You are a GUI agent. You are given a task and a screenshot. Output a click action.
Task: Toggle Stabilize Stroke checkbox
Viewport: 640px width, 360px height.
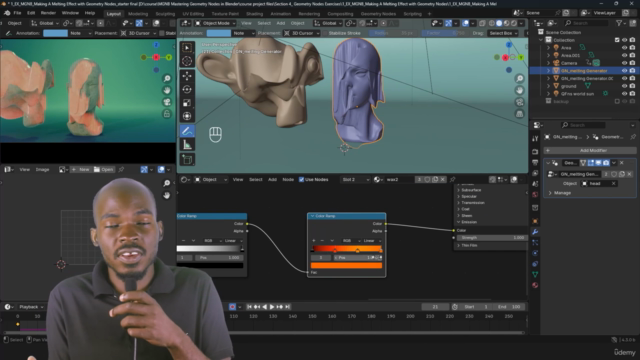(324, 33)
